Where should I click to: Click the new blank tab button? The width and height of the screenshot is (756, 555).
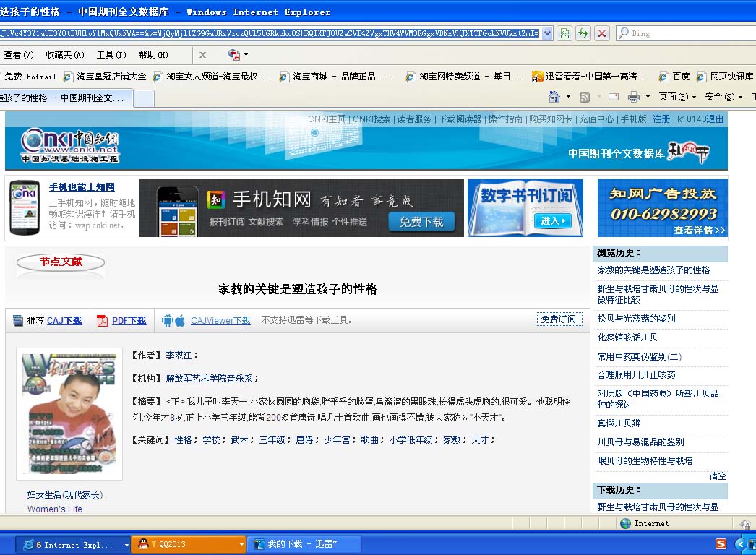pos(144,98)
